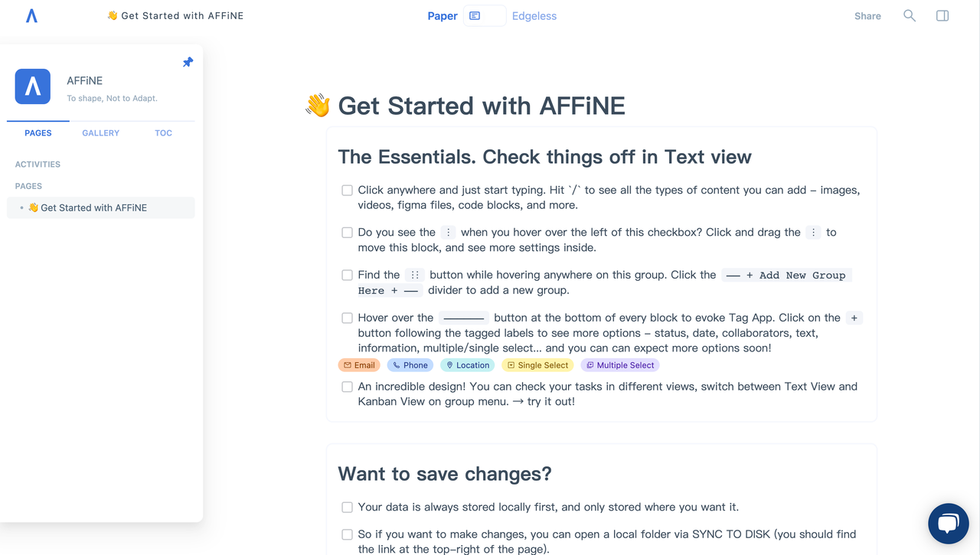
Task: Switch to Edgeless mode
Action: [x=534, y=15]
